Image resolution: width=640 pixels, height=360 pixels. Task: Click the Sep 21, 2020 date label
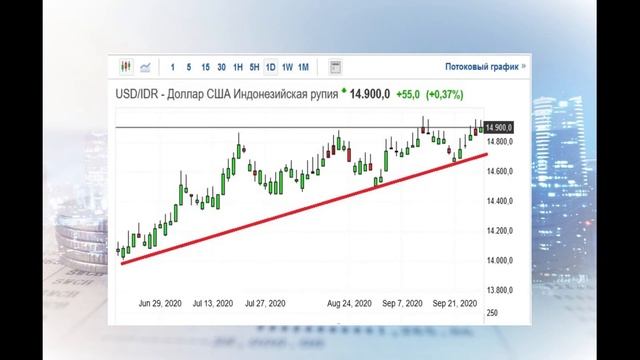[x=455, y=304]
